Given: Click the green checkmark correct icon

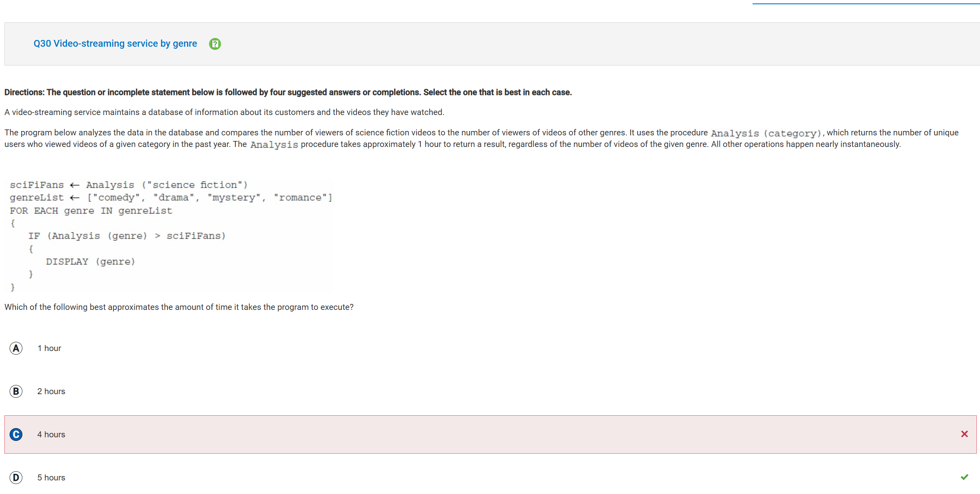Looking at the screenshot, I should [964, 477].
